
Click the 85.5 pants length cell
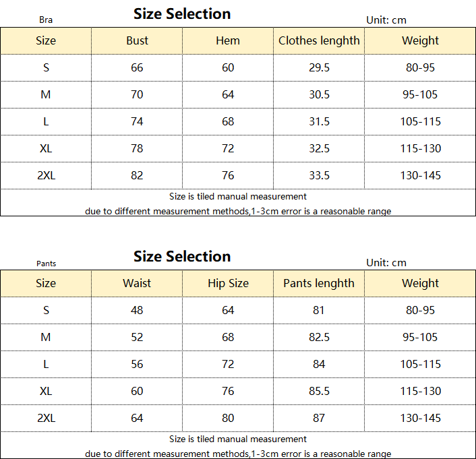pos(319,391)
